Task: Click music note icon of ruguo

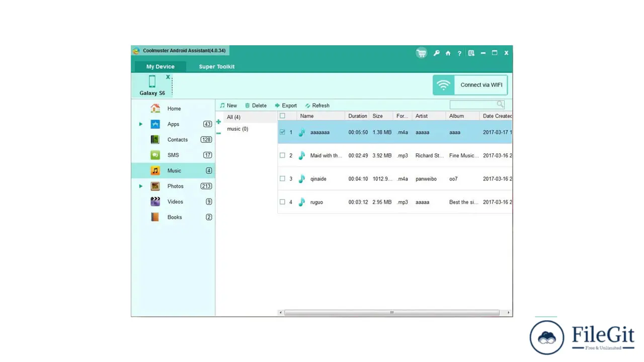Action: pos(301,202)
